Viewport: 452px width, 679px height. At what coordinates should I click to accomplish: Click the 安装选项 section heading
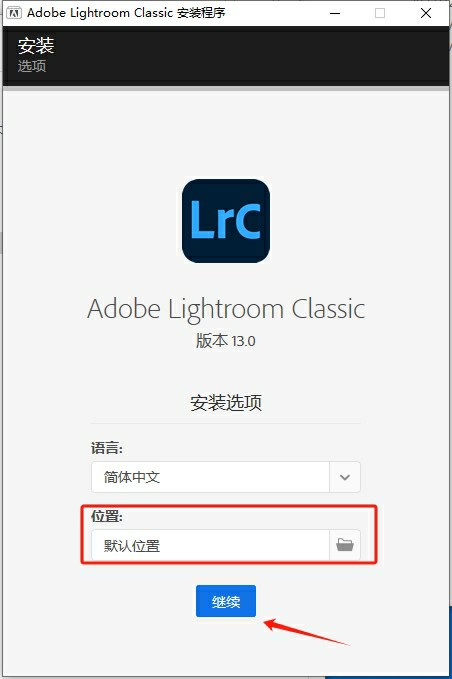(226, 403)
